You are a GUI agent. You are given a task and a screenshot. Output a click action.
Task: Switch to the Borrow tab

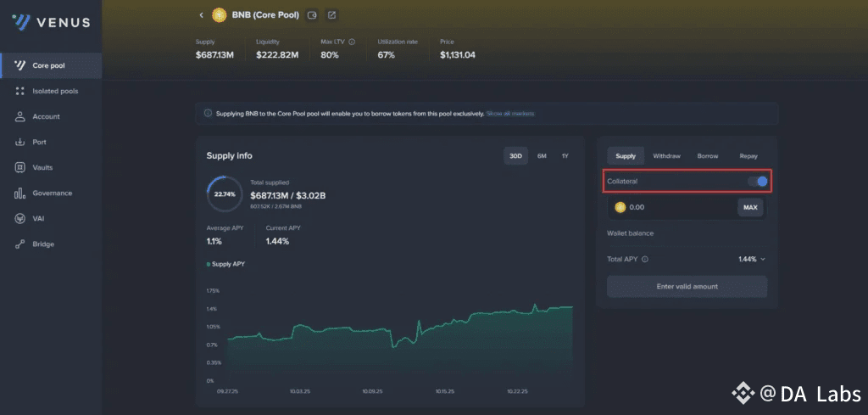[x=708, y=156]
